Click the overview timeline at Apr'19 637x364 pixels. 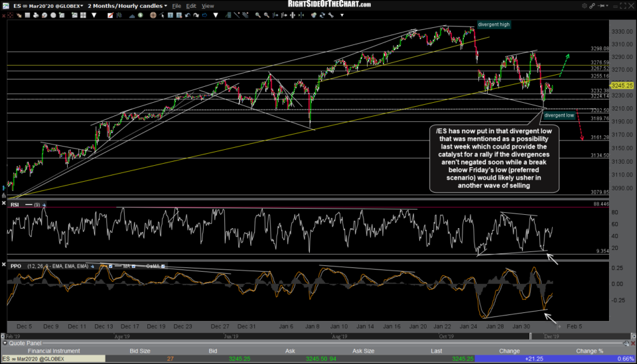pos(122,336)
